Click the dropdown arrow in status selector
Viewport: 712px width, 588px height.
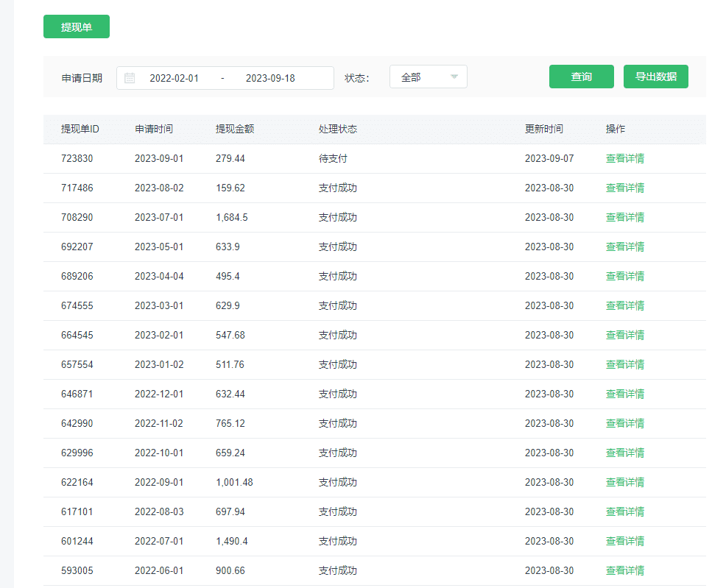point(454,77)
